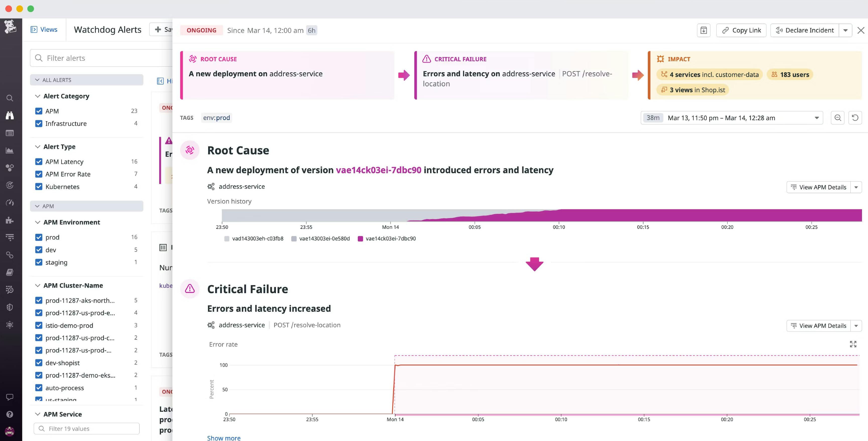This screenshot has height=441, width=868.
Task: Click the Datadog dog logo at top-left
Action: click(10, 26)
